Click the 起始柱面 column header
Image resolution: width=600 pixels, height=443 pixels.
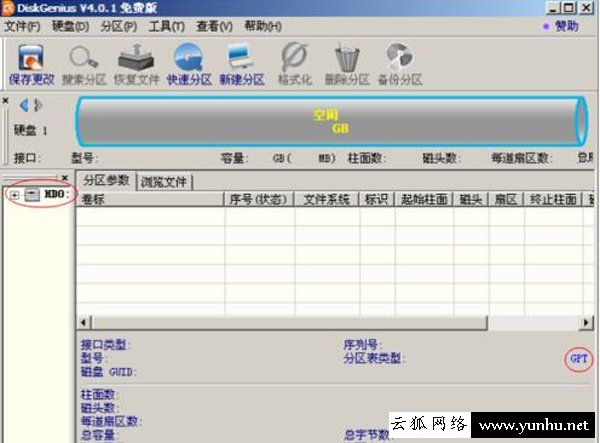pos(424,199)
